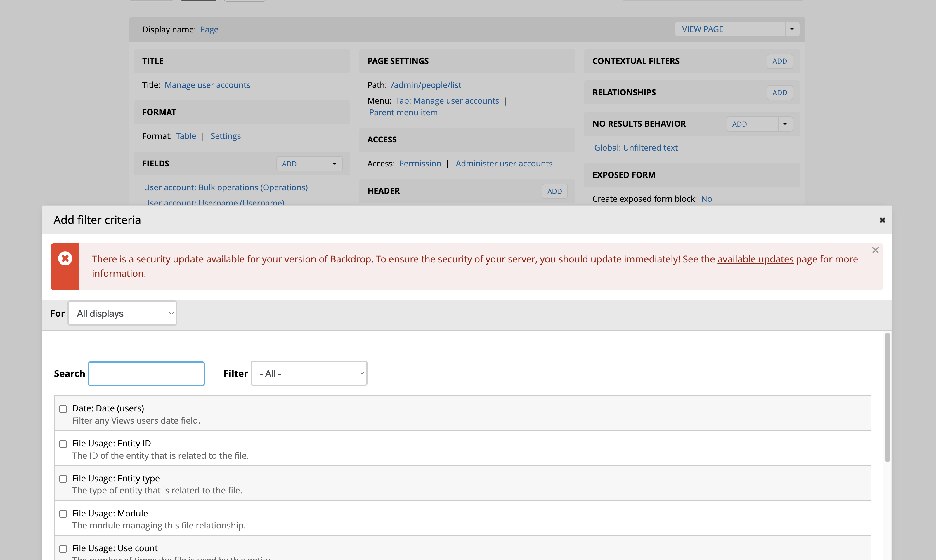Click ADD next to Relationships

pyautogui.click(x=779, y=92)
